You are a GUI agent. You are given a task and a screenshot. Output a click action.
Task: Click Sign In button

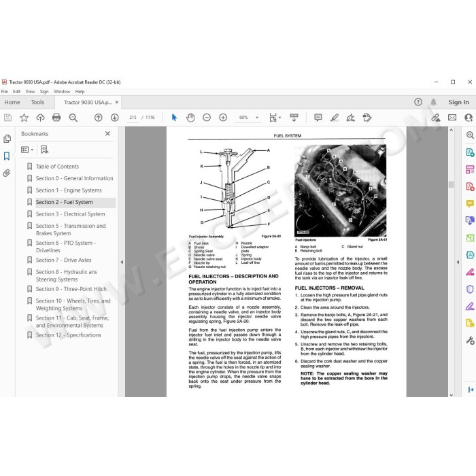pyautogui.click(x=458, y=102)
